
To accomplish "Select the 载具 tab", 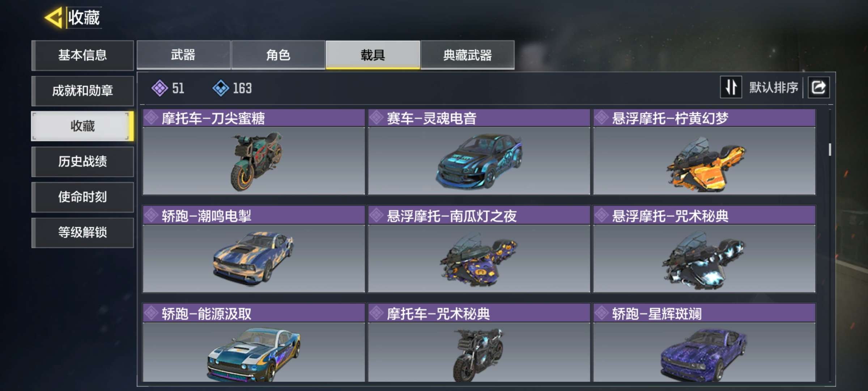I will coord(373,55).
